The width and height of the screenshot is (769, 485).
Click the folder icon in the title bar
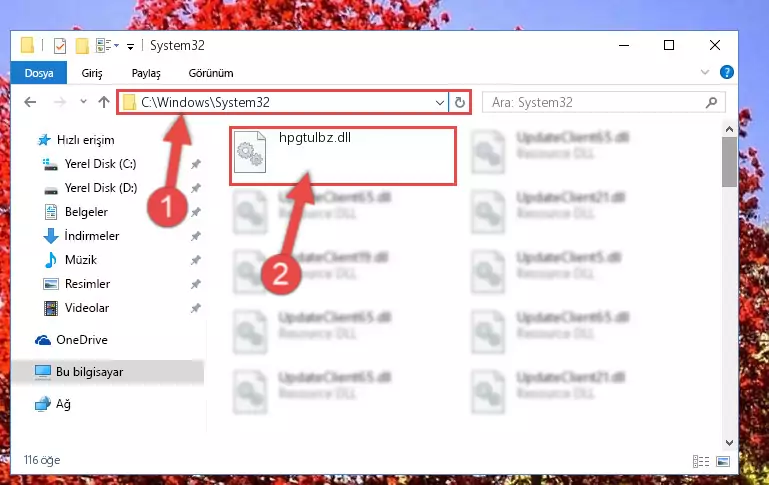pyautogui.click(x=27, y=45)
